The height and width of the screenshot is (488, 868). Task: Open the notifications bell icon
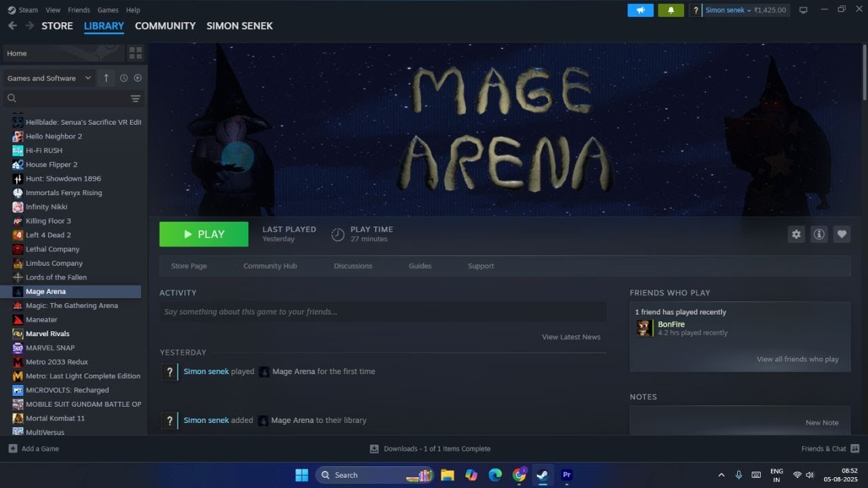[671, 10]
